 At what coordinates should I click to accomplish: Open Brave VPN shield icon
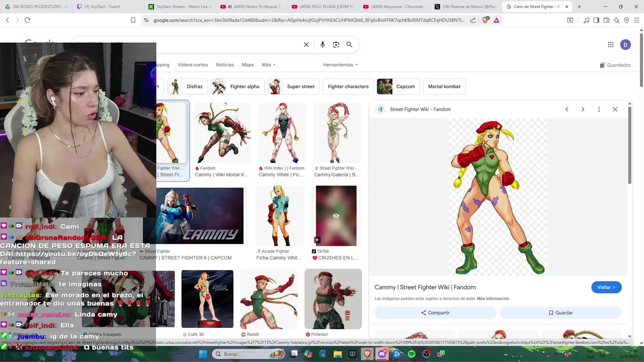pyautogui.click(x=626, y=20)
